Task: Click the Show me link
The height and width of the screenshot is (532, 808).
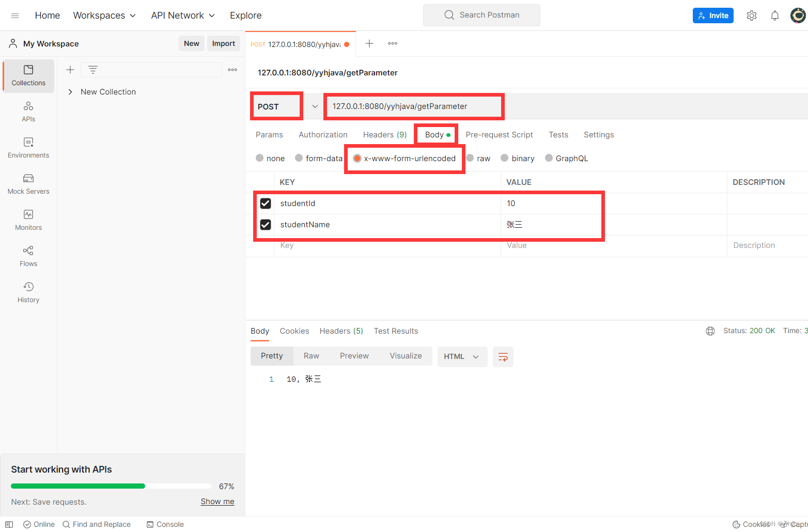Action: click(217, 502)
